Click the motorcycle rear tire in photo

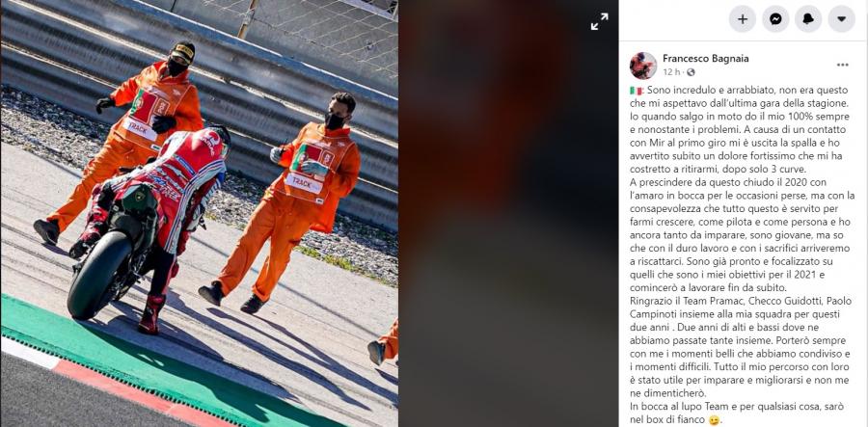click(x=98, y=275)
